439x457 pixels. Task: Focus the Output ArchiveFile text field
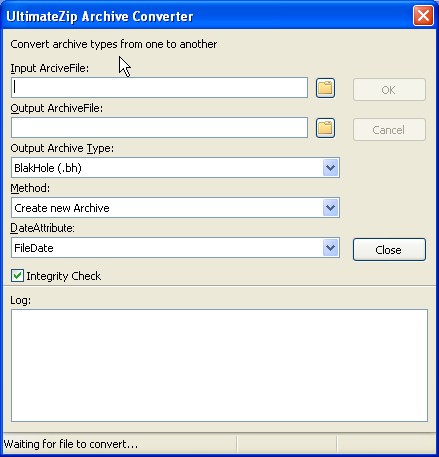159,128
